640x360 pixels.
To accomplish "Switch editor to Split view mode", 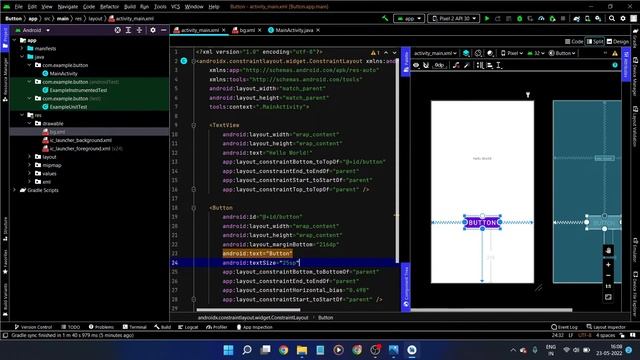I will 595,42.
